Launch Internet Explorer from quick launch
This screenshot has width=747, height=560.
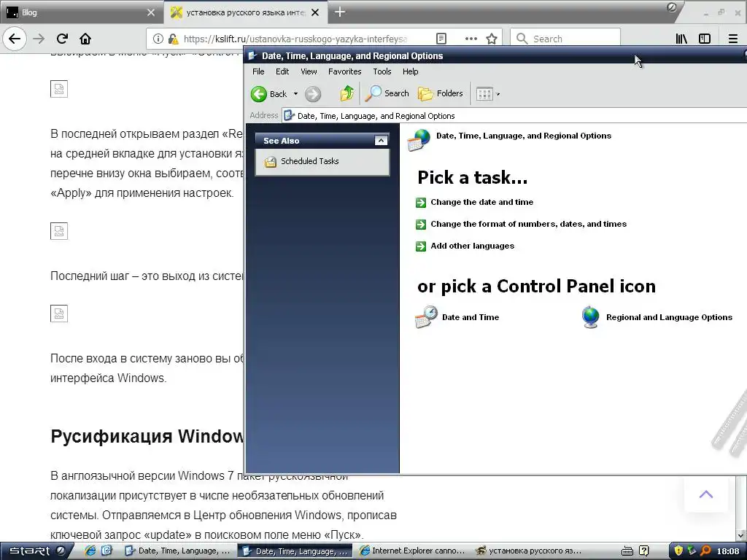point(90,551)
